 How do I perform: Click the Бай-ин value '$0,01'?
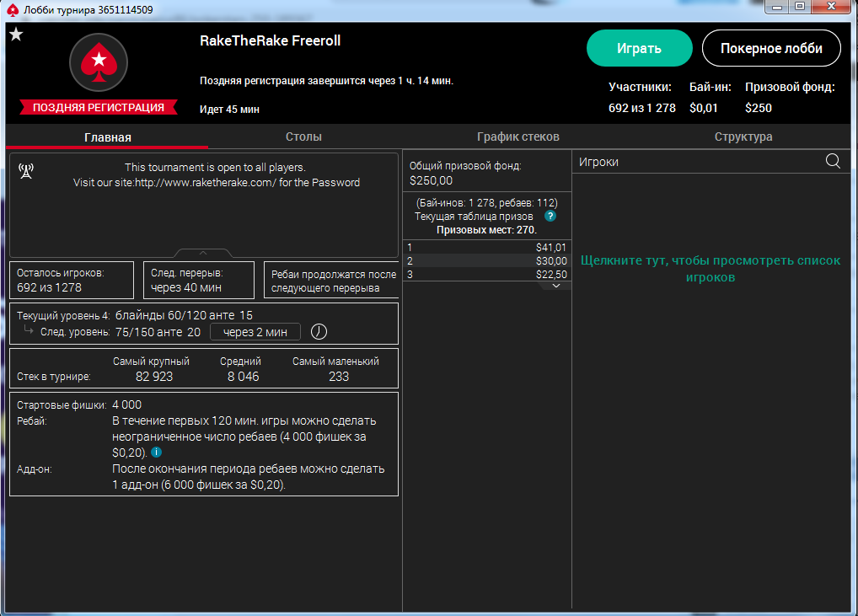point(703,109)
